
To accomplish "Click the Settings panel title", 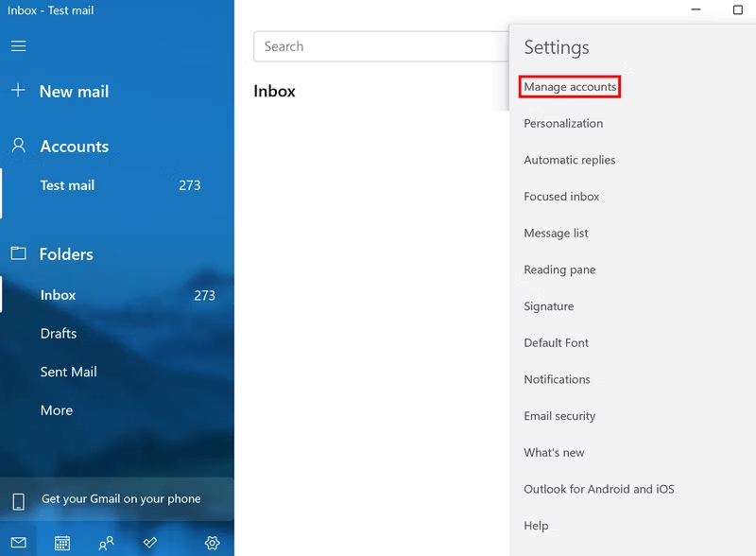I will [x=557, y=48].
